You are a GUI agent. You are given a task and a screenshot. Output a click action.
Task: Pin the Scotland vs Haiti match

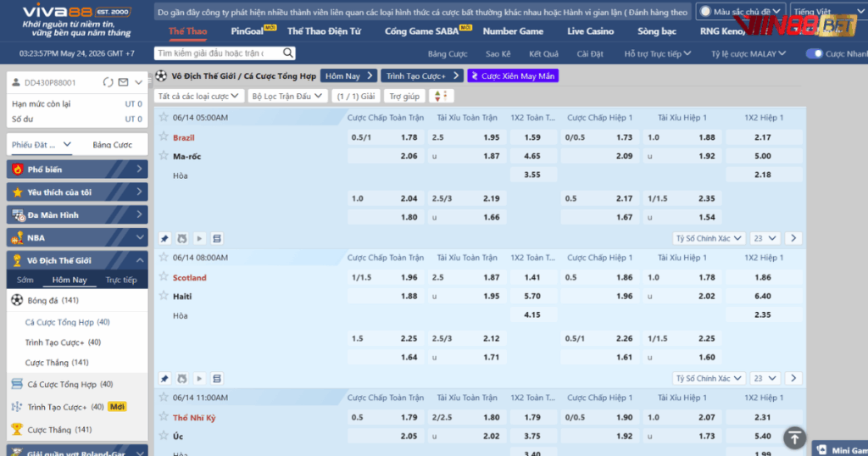point(164,379)
